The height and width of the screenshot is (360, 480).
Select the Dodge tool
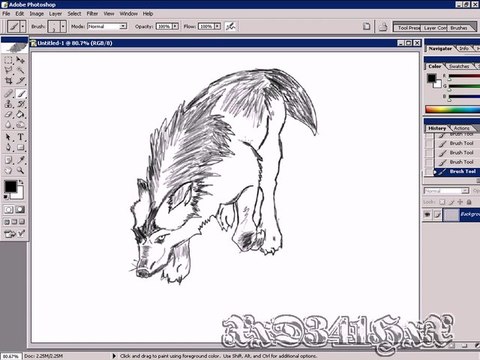pyautogui.click(x=20, y=125)
